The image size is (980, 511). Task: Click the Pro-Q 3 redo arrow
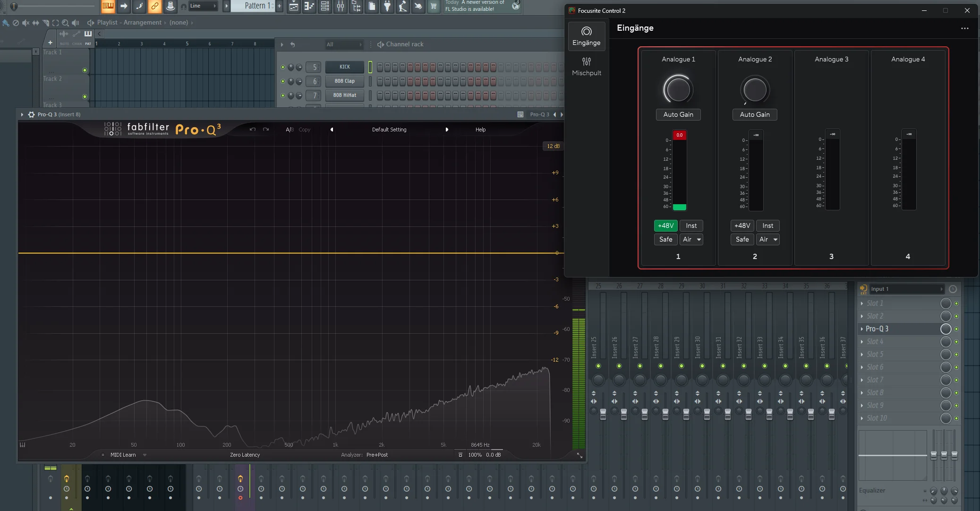click(x=266, y=130)
